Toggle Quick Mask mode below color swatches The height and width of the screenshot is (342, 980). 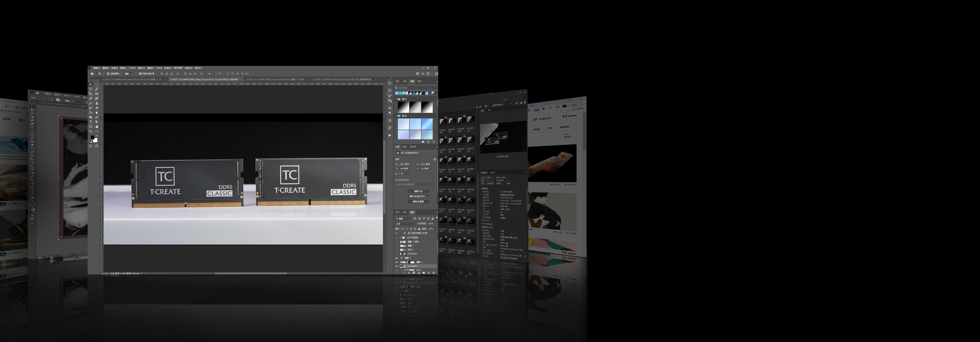pos(90,146)
